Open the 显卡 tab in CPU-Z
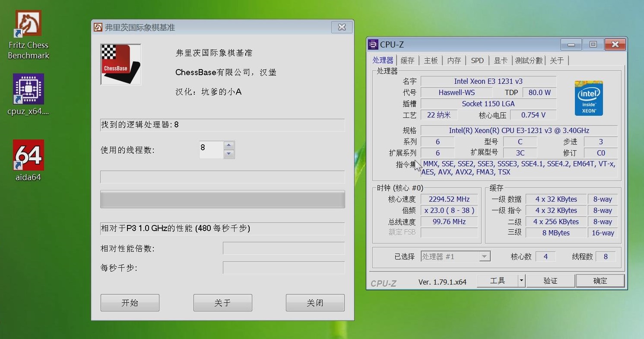644x339 pixels. [x=501, y=60]
